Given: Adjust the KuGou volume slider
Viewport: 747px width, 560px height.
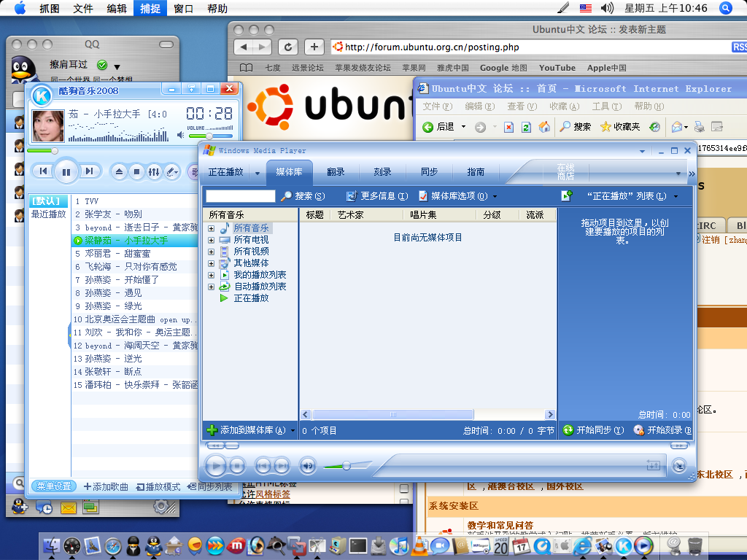Looking at the screenshot, I should [209, 136].
